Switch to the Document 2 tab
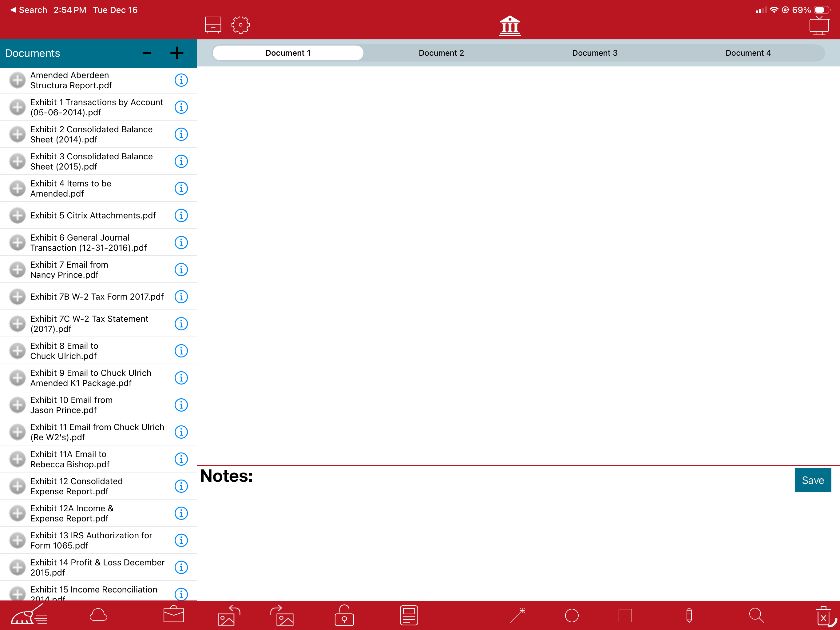Viewport: 840px width, 630px height. coord(441,53)
